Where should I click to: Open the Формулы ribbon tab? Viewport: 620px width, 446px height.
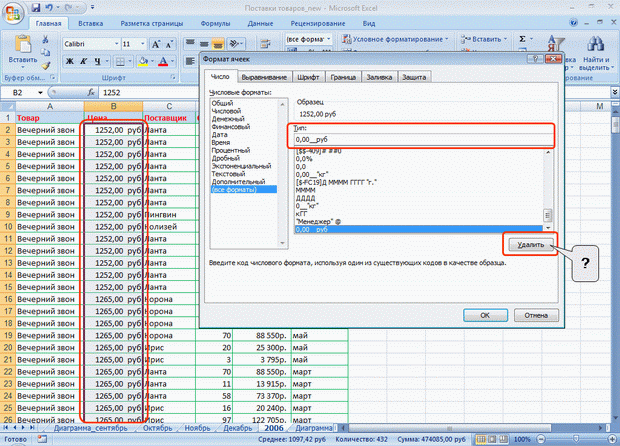[x=215, y=22]
